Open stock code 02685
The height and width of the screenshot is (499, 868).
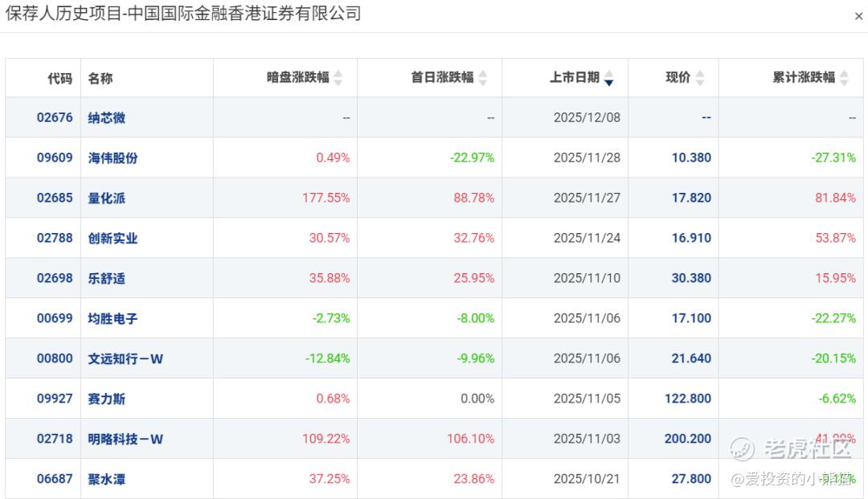point(55,198)
